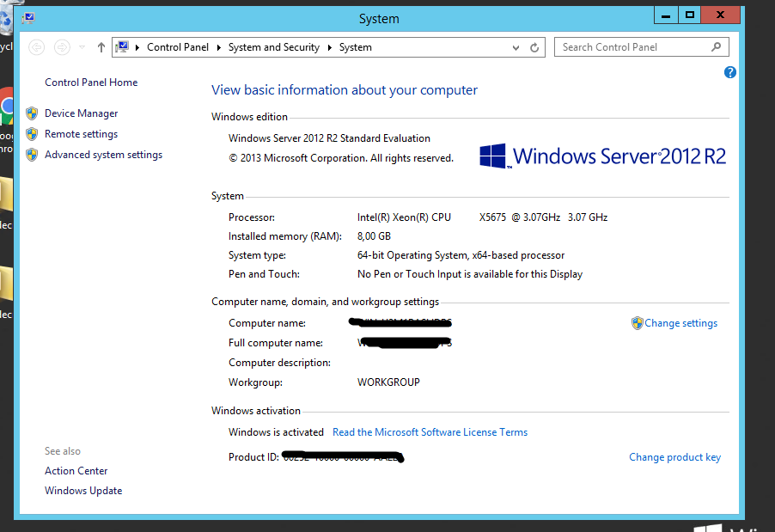Click the 2013 Microsoft Corporation copyright text
The width and height of the screenshot is (775, 532).
[x=341, y=158]
